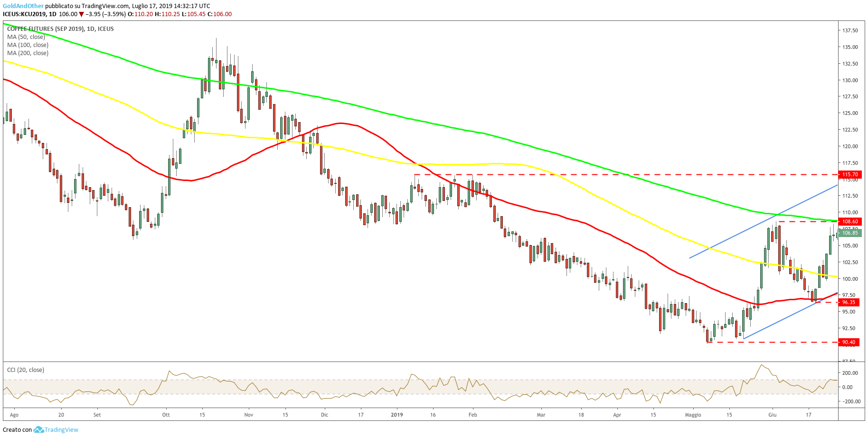Viewport: 868px width, 438px height.
Task: Select the Ott label on time axis
Action: (x=166, y=415)
